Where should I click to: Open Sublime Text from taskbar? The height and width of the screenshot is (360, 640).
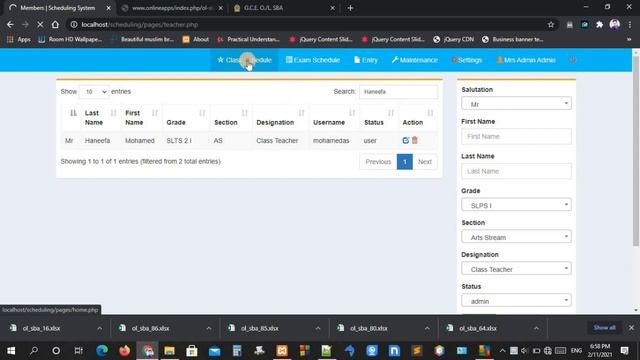(x=417, y=351)
